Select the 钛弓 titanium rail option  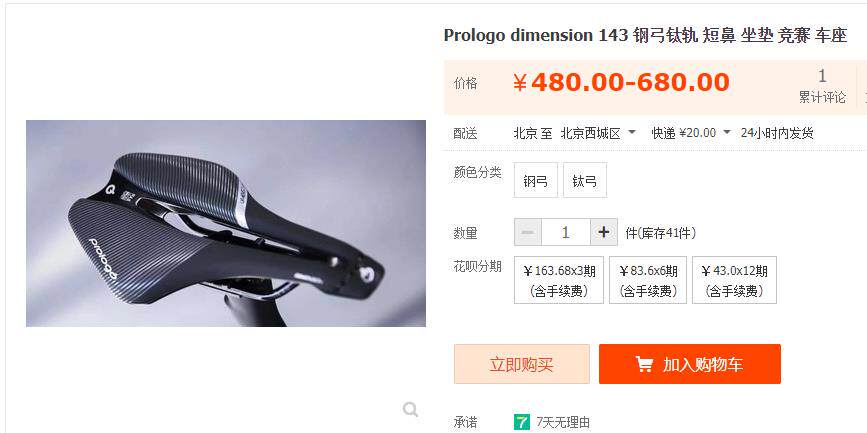pyautogui.click(x=585, y=180)
